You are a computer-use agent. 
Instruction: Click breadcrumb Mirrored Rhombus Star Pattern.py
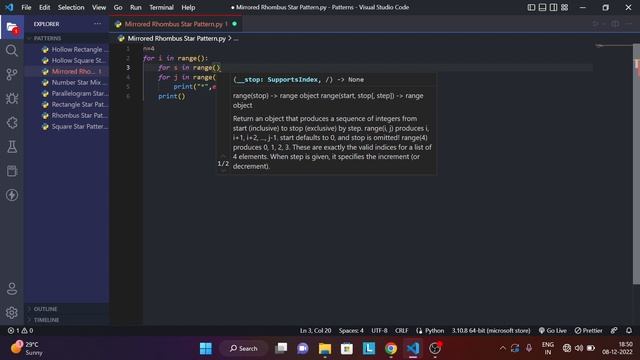176,38
